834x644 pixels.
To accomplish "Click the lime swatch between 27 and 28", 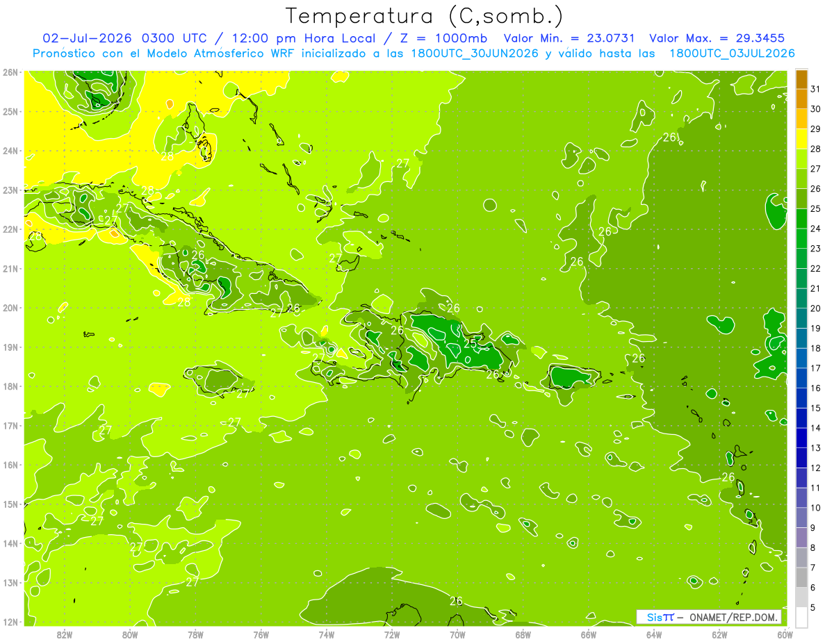I will point(801,158).
